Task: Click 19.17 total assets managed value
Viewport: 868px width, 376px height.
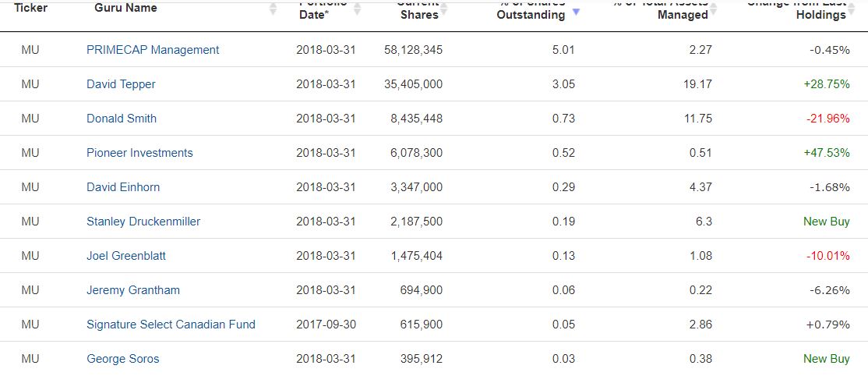Action: pos(699,84)
